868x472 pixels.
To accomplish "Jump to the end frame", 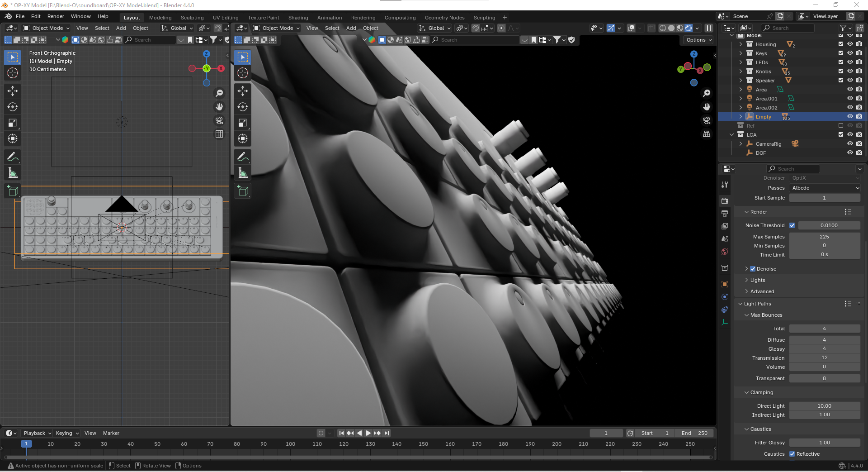I will pos(387,433).
